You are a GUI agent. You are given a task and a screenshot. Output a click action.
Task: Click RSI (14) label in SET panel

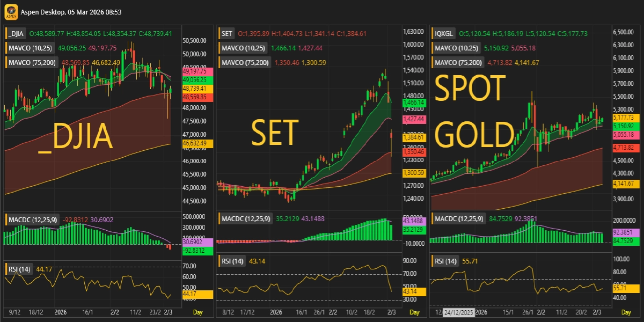click(x=232, y=261)
